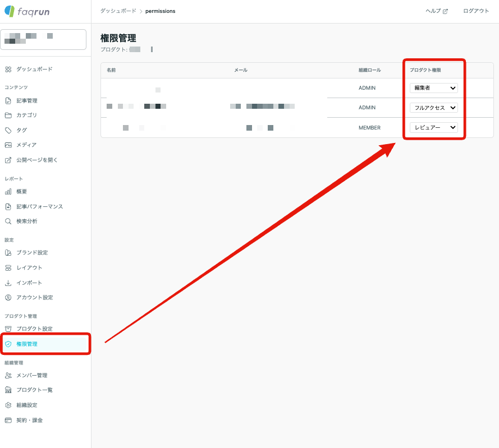The width and height of the screenshot is (499, 448).
Task: Click the タグ tag icon
Action: [x=8, y=130]
